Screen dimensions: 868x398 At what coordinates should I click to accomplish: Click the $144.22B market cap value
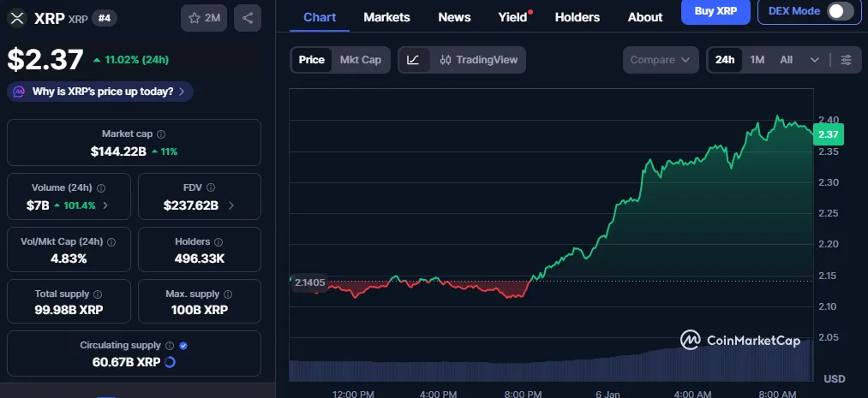click(x=118, y=151)
